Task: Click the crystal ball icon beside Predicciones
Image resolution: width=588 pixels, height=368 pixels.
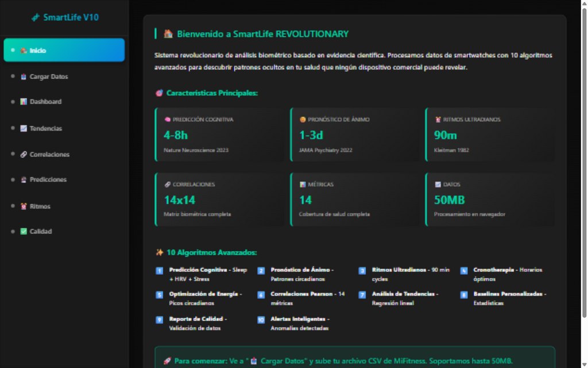Action: pos(24,179)
